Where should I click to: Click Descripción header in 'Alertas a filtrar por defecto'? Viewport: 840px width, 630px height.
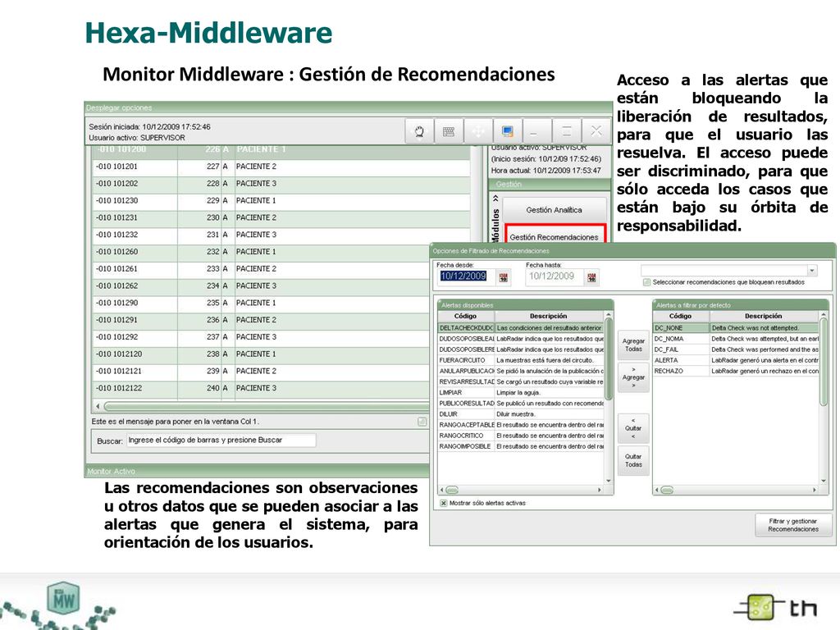click(x=764, y=316)
